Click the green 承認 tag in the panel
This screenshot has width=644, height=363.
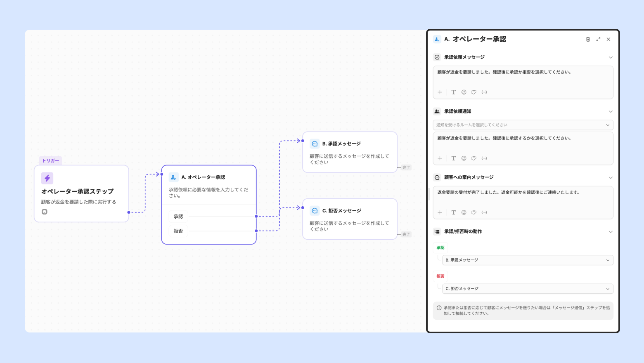pyautogui.click(x=440, y=248)
